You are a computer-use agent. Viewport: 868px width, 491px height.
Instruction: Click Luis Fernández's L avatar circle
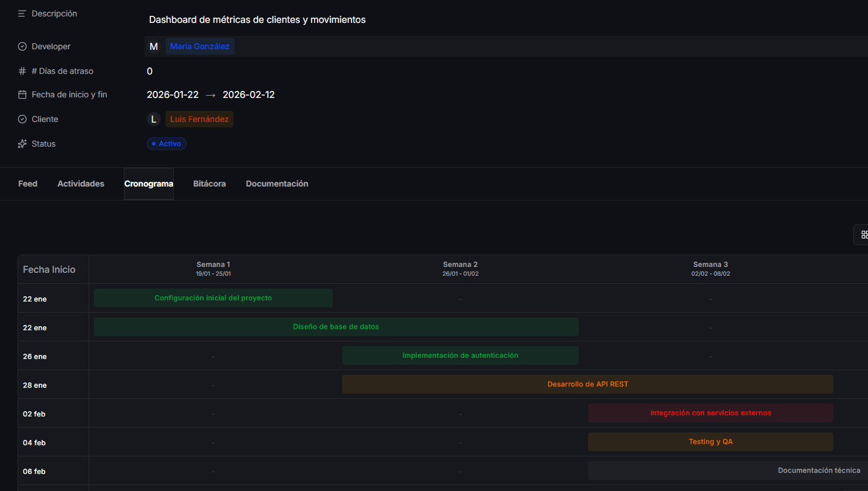pos(154,118)
